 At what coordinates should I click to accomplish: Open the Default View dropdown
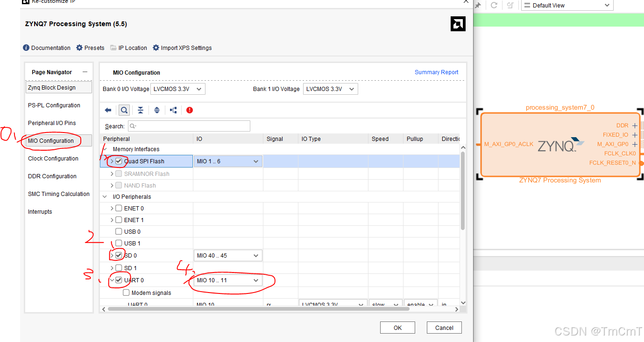tap(566, 6)
